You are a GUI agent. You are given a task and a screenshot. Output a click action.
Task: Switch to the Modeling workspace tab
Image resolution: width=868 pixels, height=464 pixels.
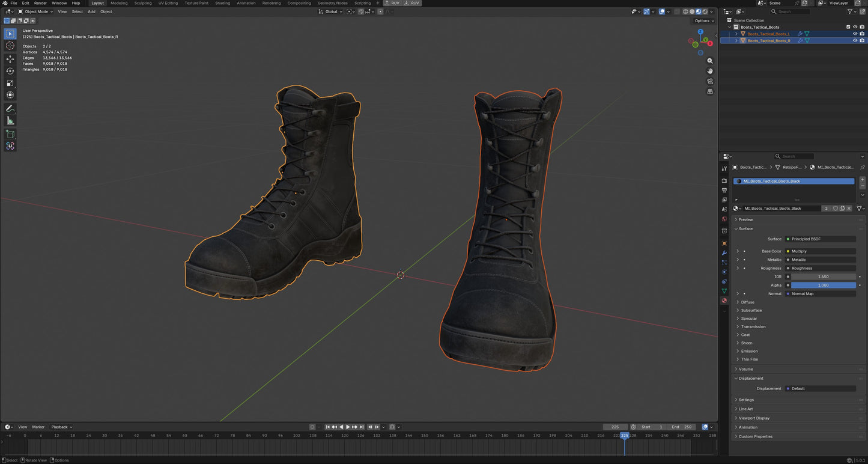click(119, 3)
